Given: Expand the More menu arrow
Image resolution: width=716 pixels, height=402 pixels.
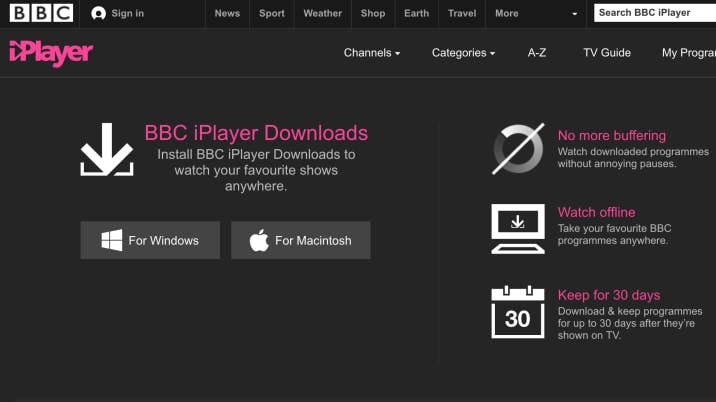Looking at the screenshot, I should 574,14.
